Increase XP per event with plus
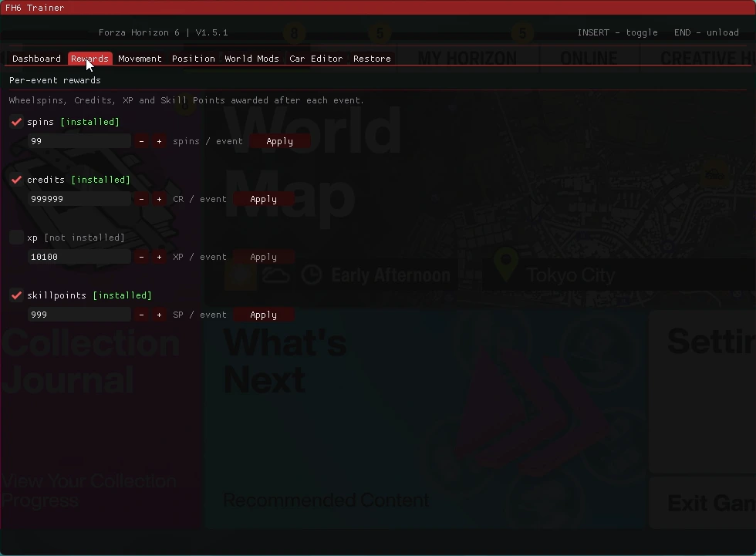This screenshot has height=556, width=756. [x=159, y=257]
